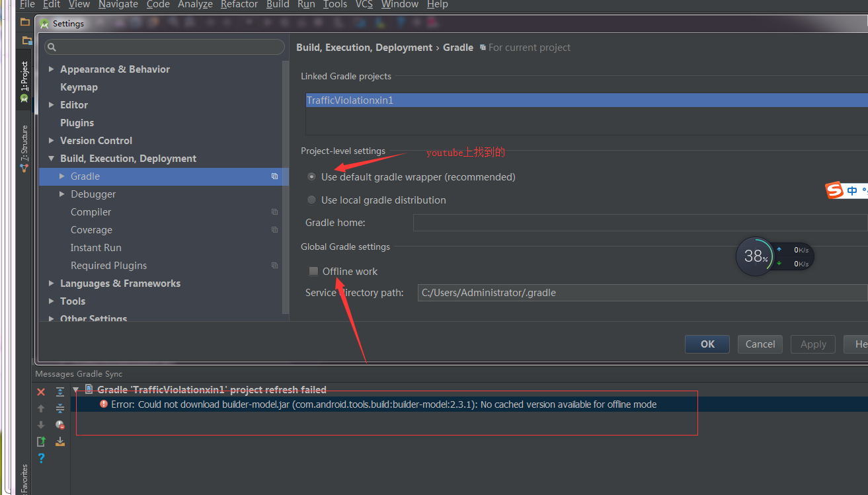Click the red X close icon in Messages panel
Viewport: 868px width, 495px height.
(x=41, y=392)
